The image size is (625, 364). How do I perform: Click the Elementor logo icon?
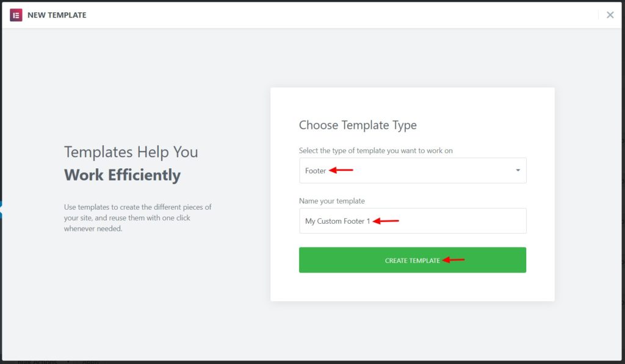pyautogui.click(x=16, y=15)
